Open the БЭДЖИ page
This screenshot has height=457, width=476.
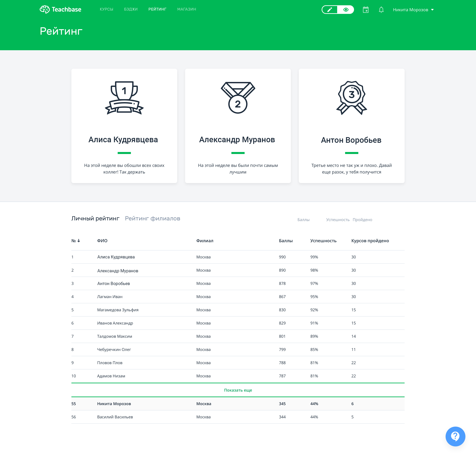point(131,9)
